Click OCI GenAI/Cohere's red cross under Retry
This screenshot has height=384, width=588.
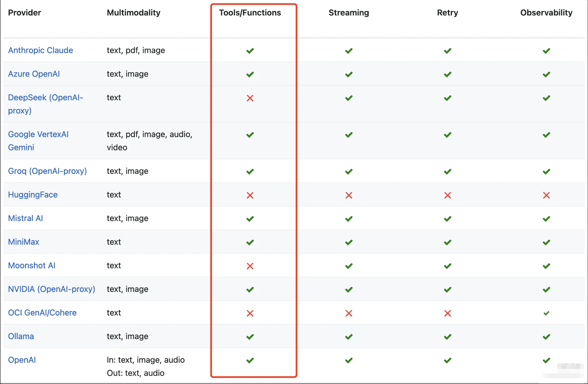(448, 313)
